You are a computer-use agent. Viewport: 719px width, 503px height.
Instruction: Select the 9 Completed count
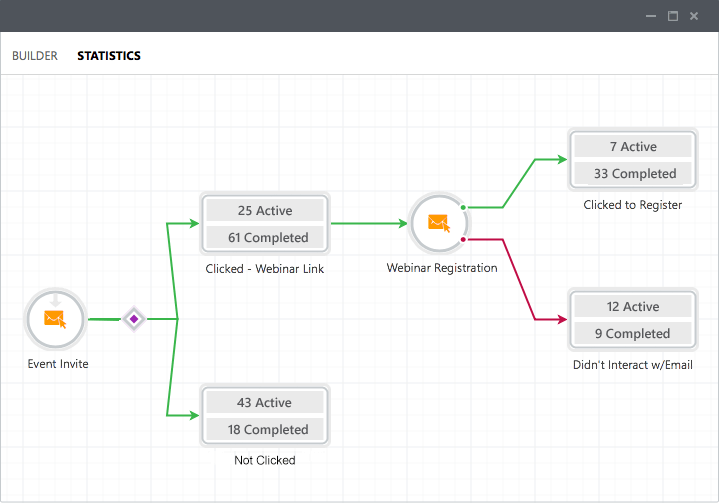pos(633,334)
